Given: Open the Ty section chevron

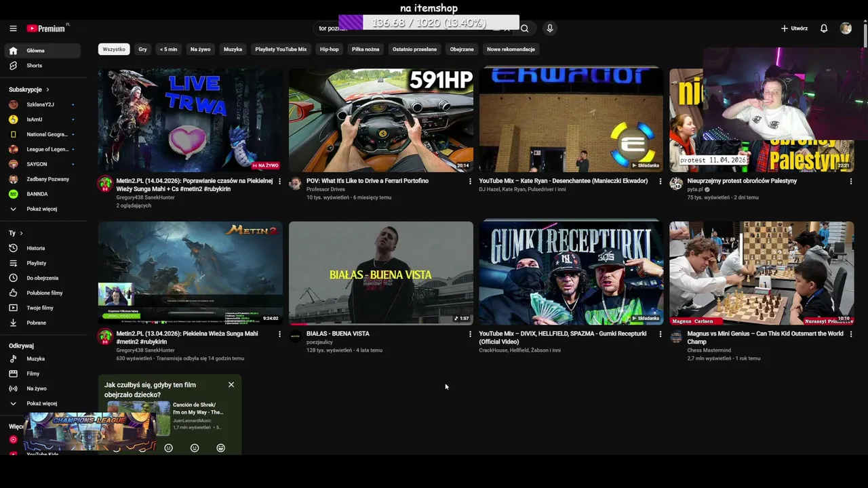Looking at the screenshot, I should (22, 233).
